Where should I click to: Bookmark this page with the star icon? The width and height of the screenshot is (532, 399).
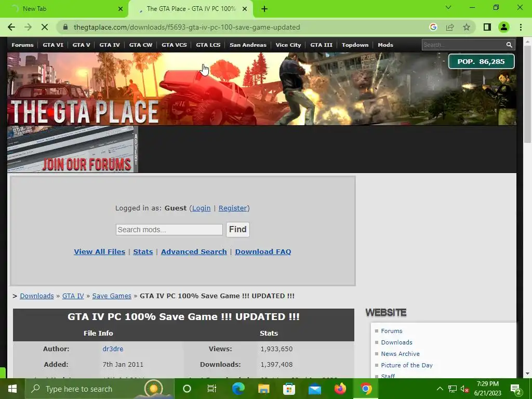click(467, 27)
